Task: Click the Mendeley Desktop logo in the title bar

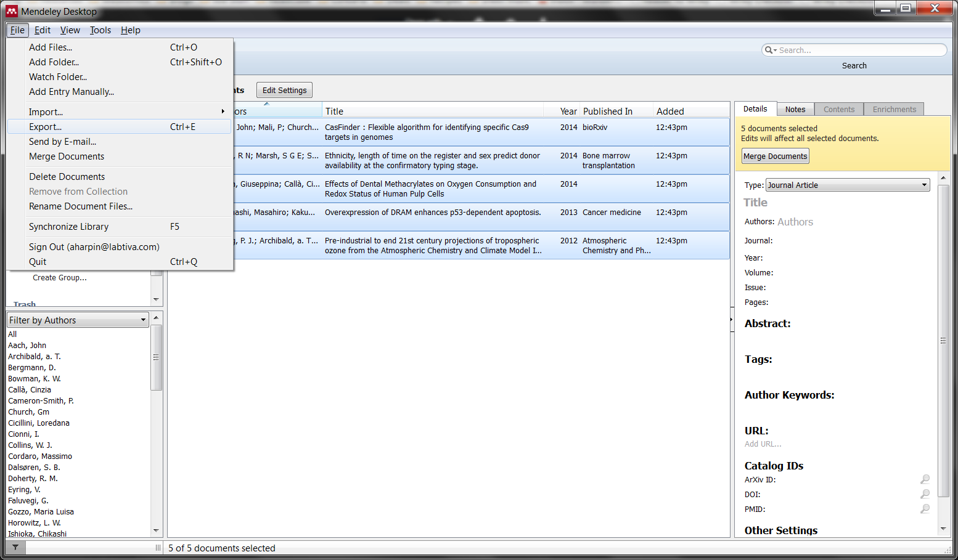Action: coord(12,11)
